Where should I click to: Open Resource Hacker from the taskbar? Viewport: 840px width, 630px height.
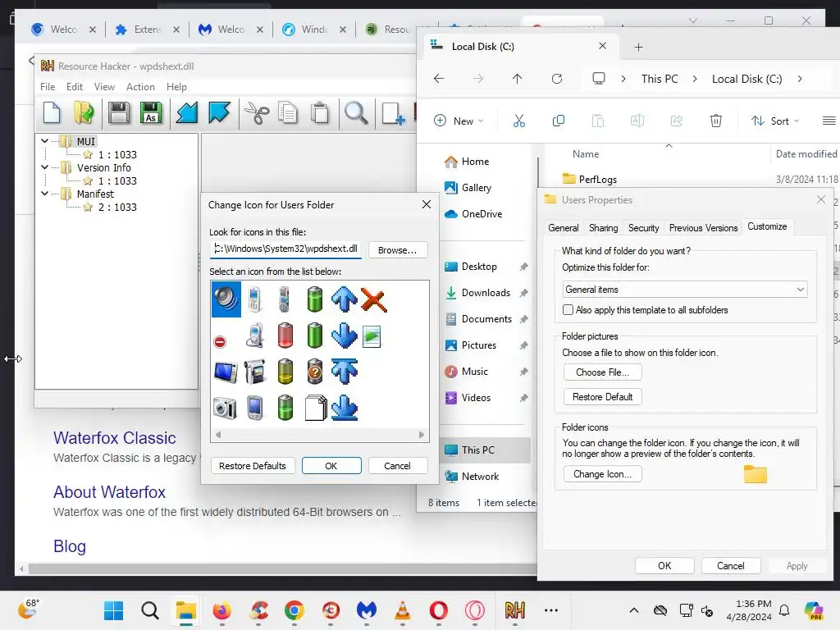pyautogui.click(x=515, y=610)
